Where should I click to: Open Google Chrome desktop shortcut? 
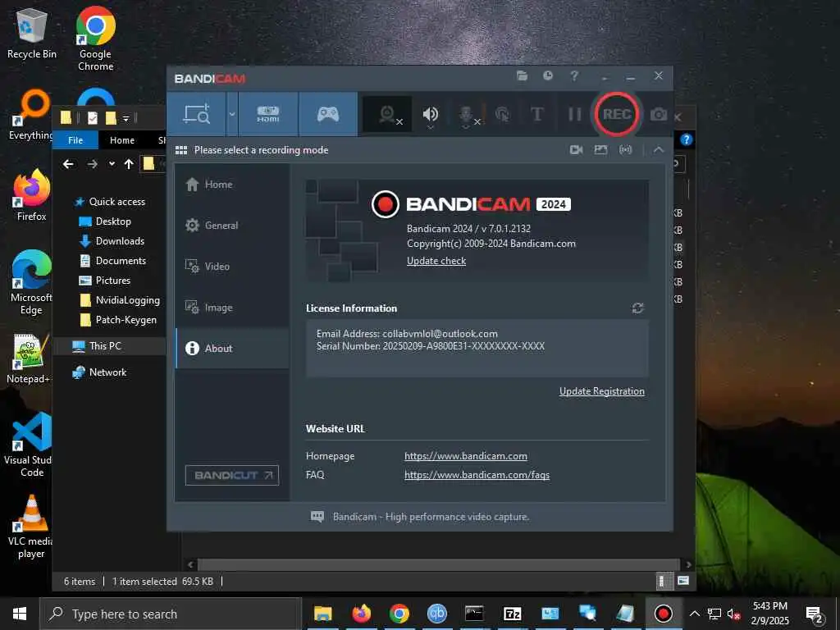click(x=95, y=39)
